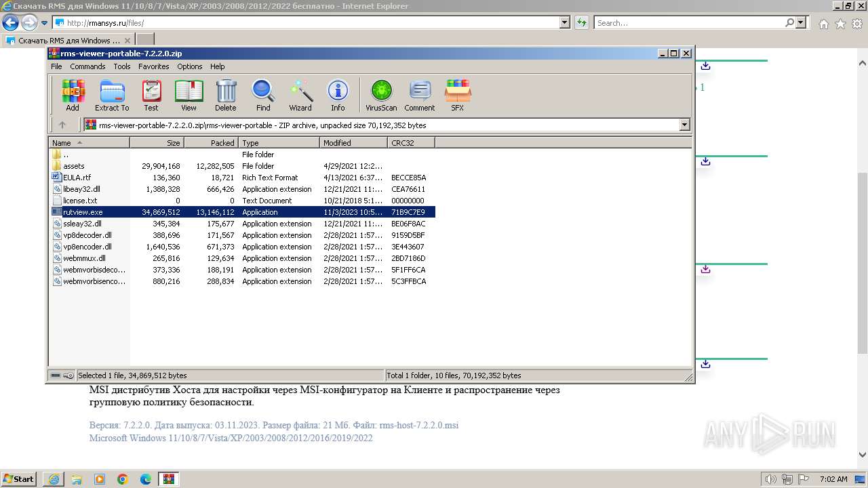Screen dimensions: 868x488
Task: Click the IE refresh icon
Action: pyautogui.click(x=581, y=23)
